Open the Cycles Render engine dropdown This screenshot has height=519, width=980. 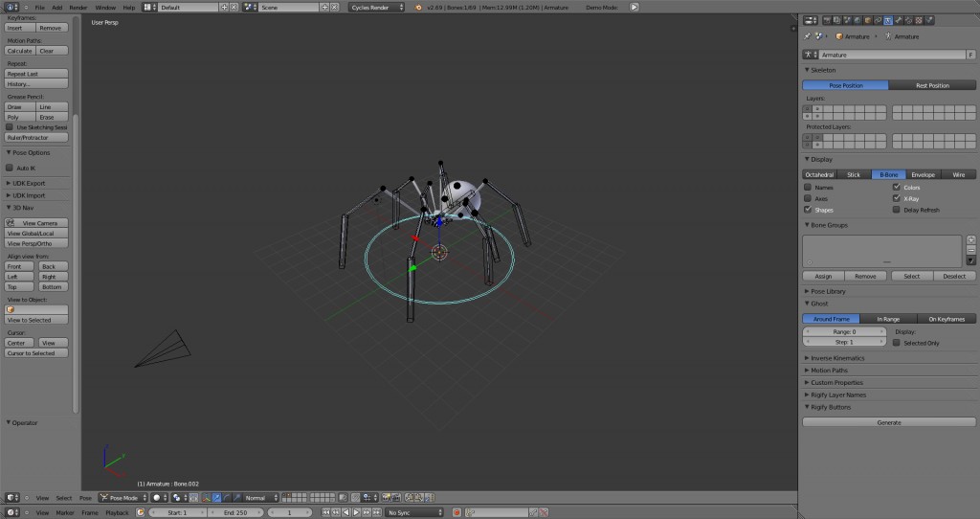[376, 7]
